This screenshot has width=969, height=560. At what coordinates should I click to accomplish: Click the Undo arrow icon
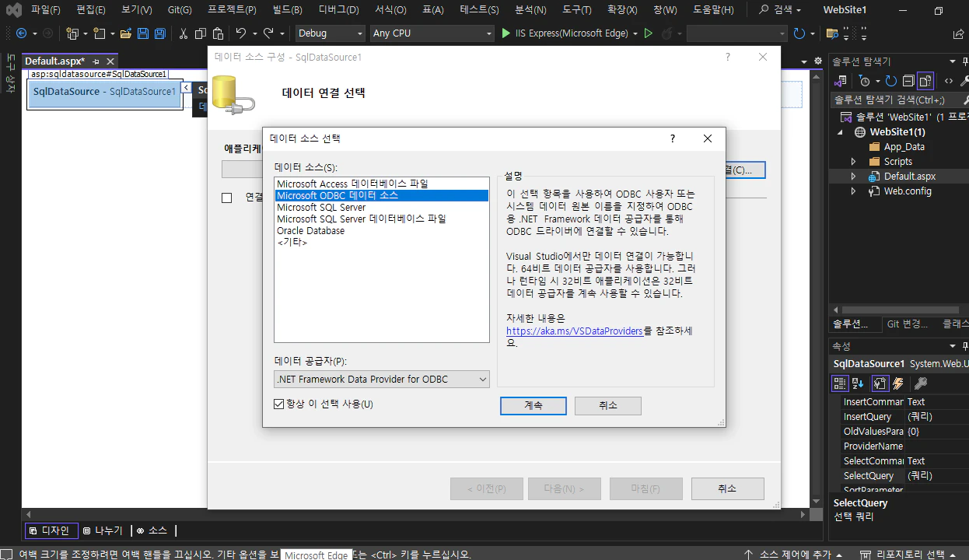pos(241,33)
